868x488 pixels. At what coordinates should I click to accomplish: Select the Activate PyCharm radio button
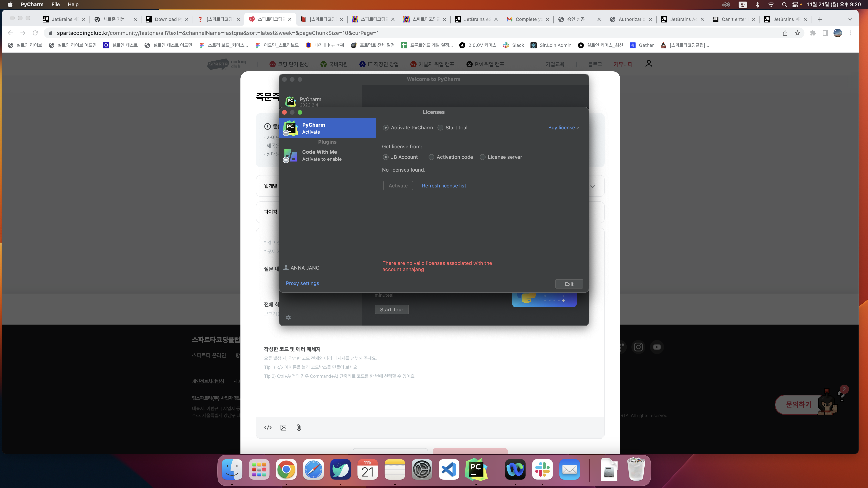386,128
